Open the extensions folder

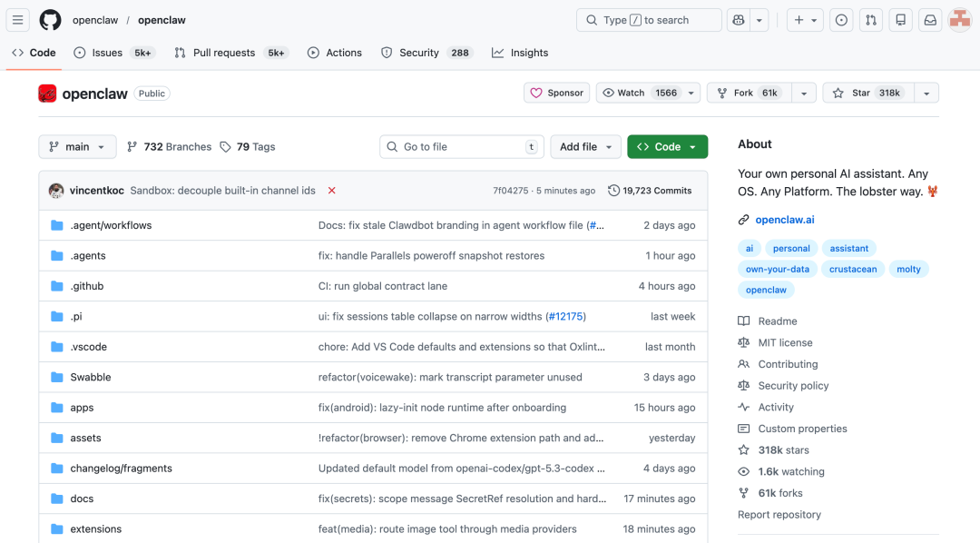tap(96, 528)
